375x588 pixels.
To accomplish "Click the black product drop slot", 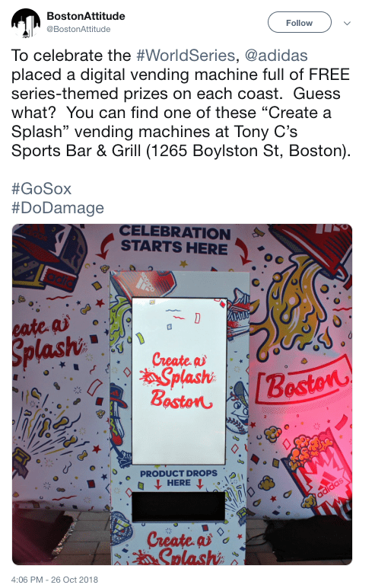I will click(178, 506).
